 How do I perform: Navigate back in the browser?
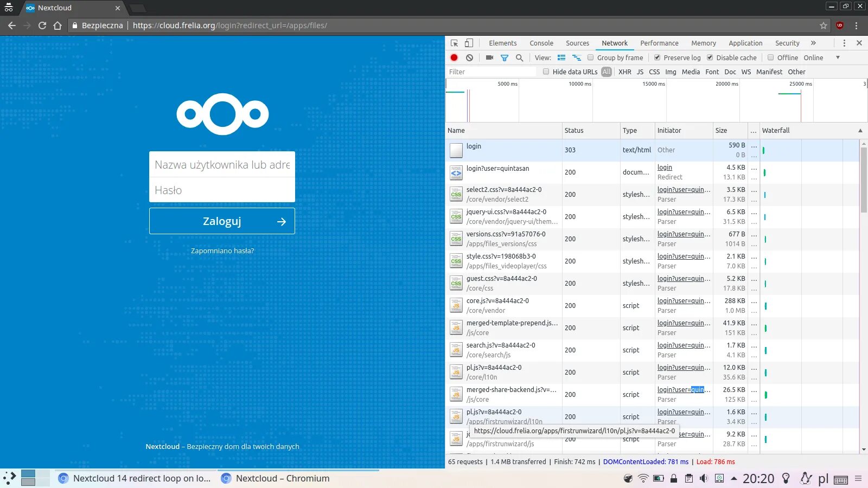pos(12,25)
